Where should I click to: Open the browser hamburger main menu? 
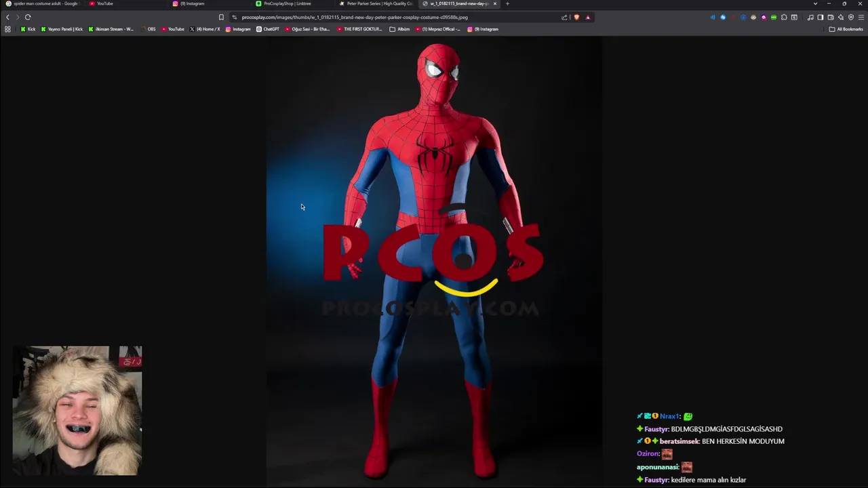coord(861,17)
